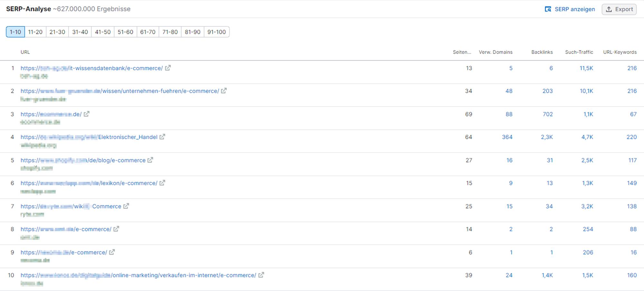
Task: Click search traffic value 206
Action: [x=588, y=252]
